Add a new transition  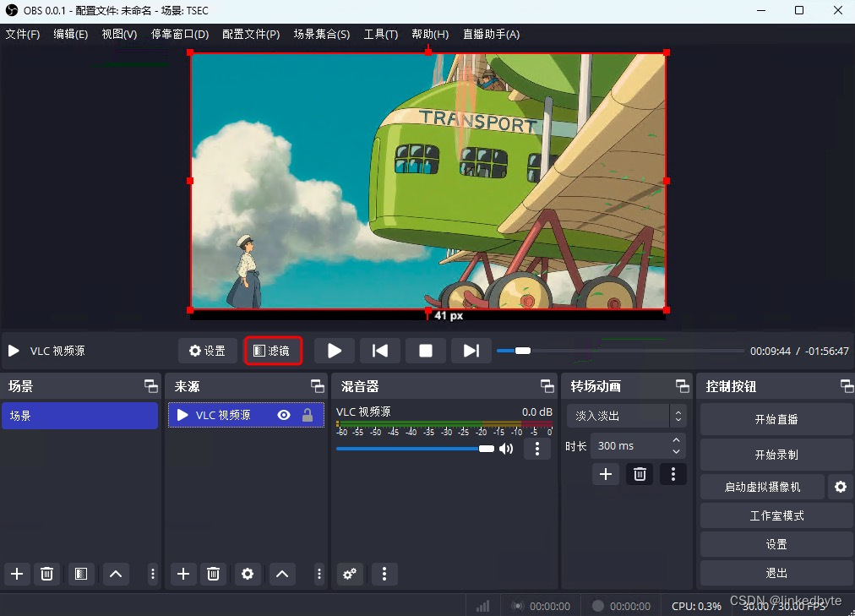point(606,474)
